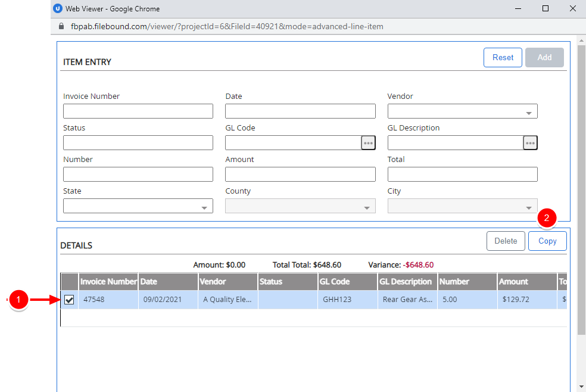Image resolution: width=586 pixels, height=392 pixels.
Task: Expand the County dropdown
Action: tap(366, 207)
